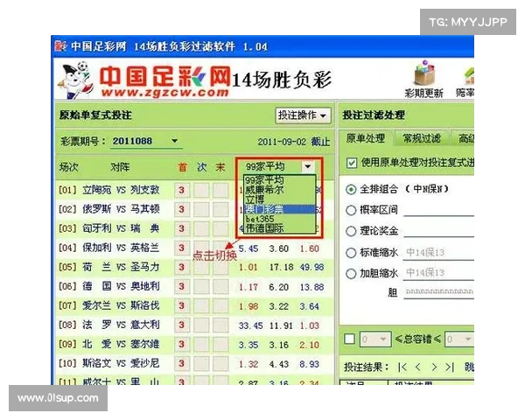Toggle 首 pick 3 for 德国 vs 奥地利

182,286
